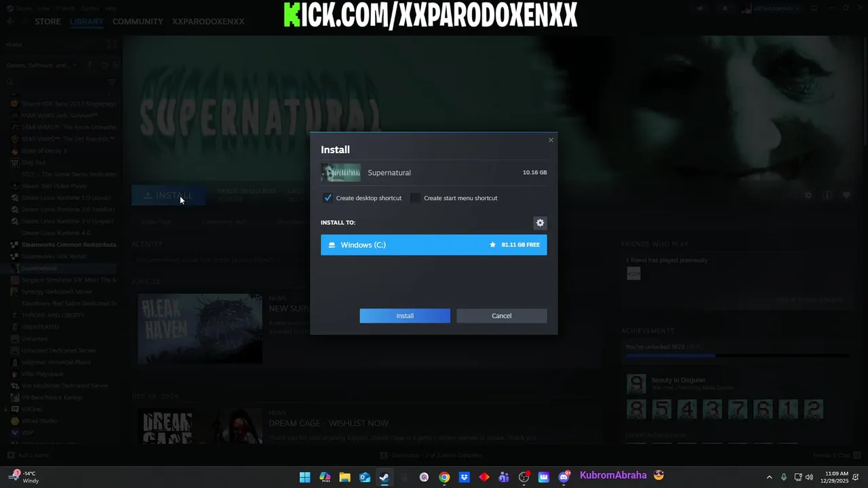This screenshot has width=868, height=488.
Task: Open Outlook from the taskbar
Action: (x=365, y=477)
